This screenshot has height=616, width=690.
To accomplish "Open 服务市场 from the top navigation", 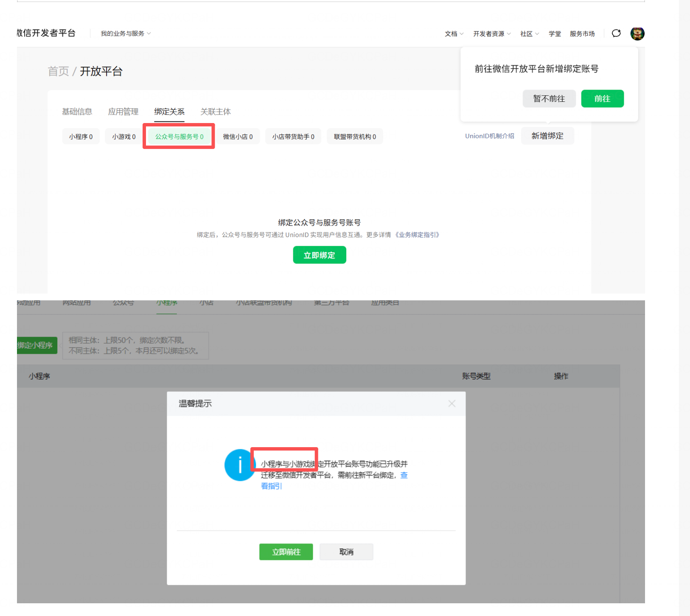I will pyautogui.click(x=582, y=34).
